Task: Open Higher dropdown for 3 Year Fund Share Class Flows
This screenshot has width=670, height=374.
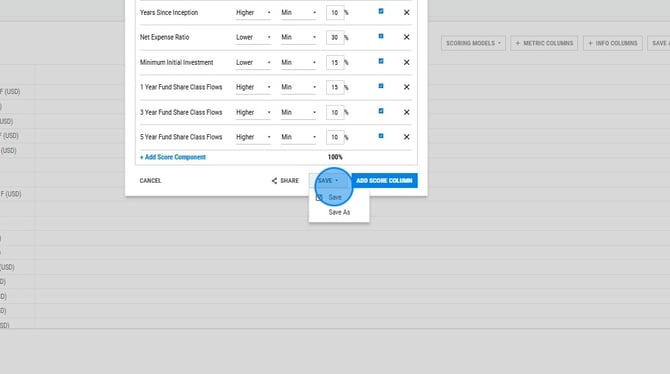Action: (x=253, y=112)
